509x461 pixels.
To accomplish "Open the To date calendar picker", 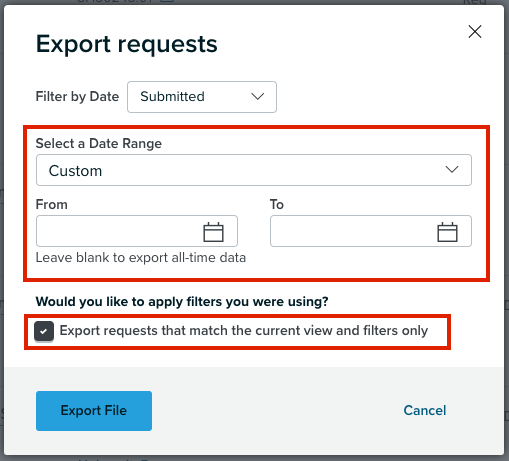I will 447,232.
